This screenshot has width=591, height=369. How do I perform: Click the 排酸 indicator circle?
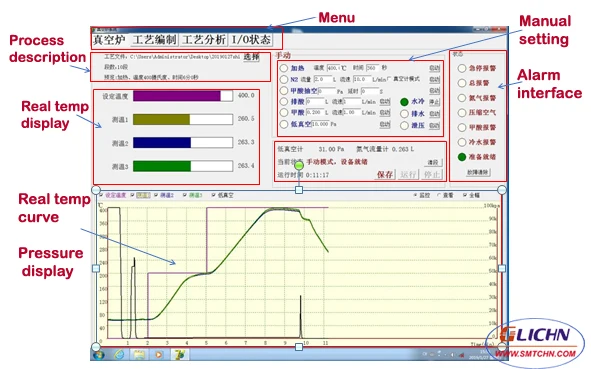(x=284, y=101)
